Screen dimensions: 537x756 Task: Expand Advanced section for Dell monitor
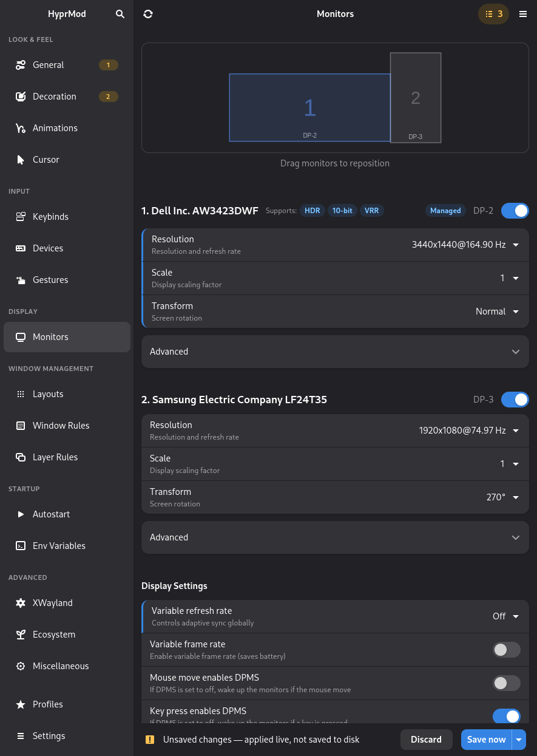tap(335, 352)
